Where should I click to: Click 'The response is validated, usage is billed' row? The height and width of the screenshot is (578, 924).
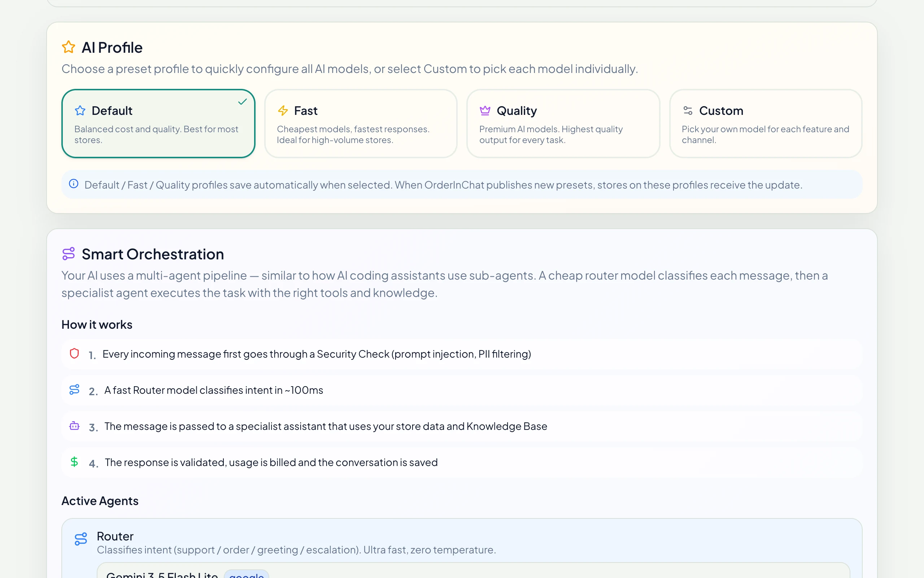pos(462,462)
